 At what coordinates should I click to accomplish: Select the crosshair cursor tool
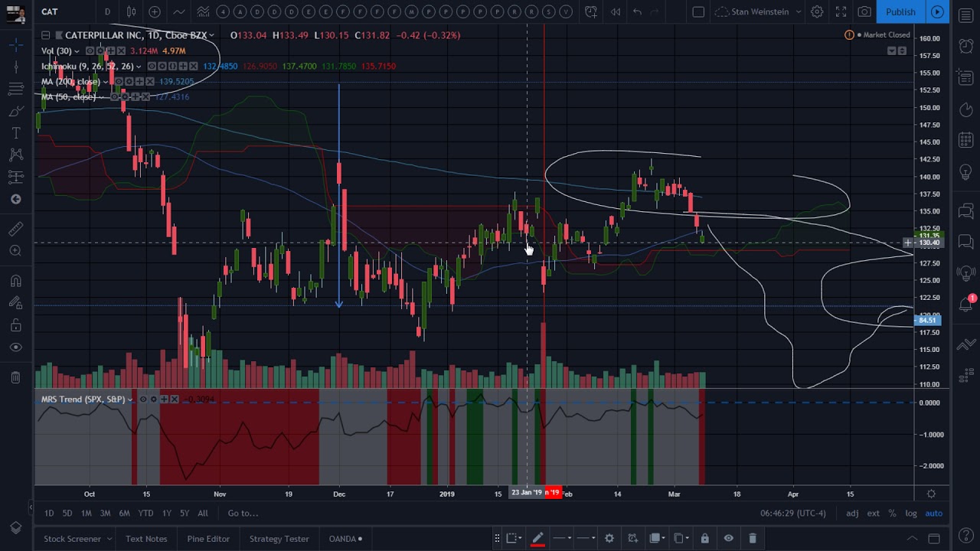coord(15,46)
